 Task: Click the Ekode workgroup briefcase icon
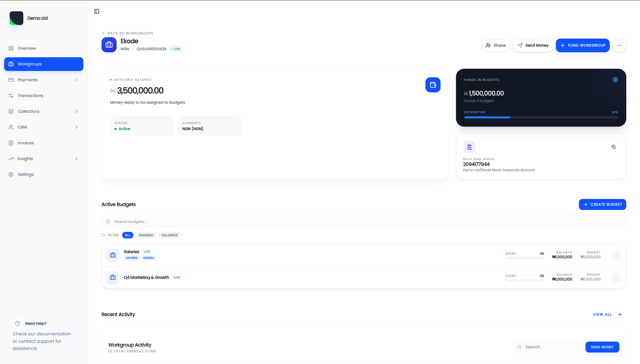109,45
